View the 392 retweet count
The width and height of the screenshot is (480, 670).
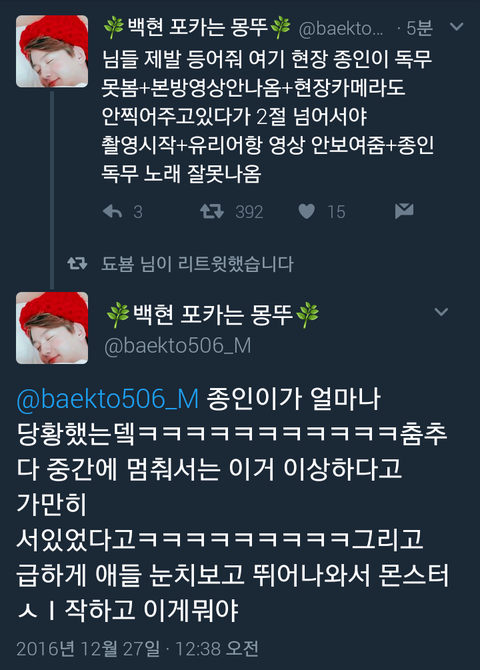click(249, 212)
